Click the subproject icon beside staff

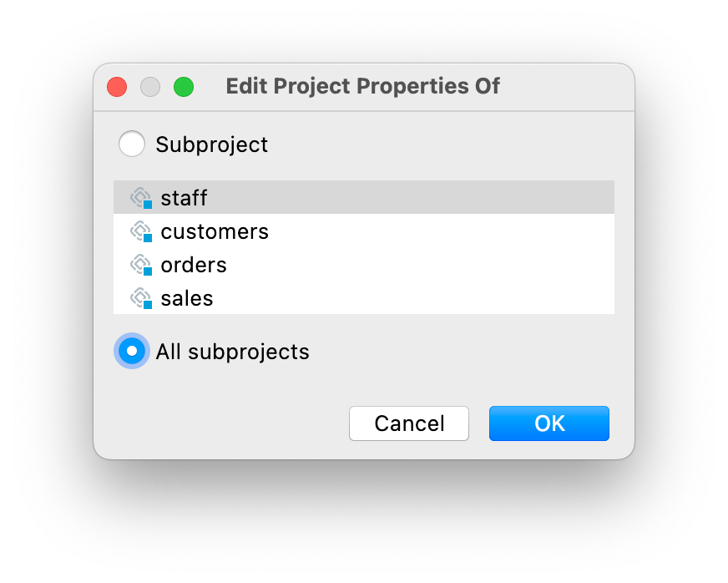pos(141,198)
